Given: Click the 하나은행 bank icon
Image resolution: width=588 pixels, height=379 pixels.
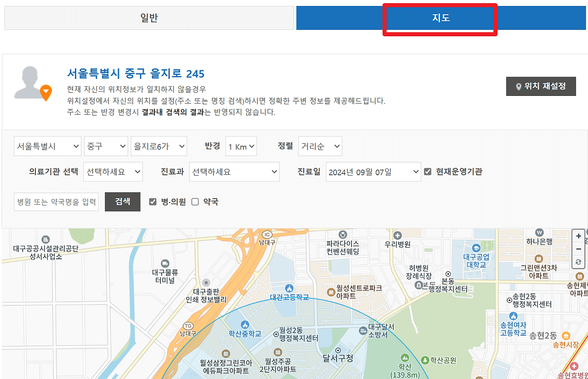Looking at the screenshot, I should (540, 232).
